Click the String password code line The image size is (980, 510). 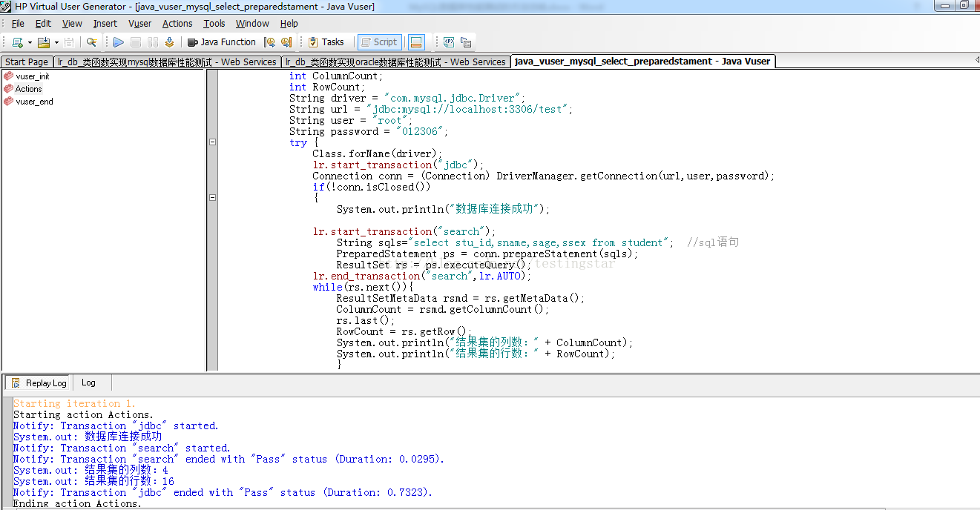coord(369,131)
